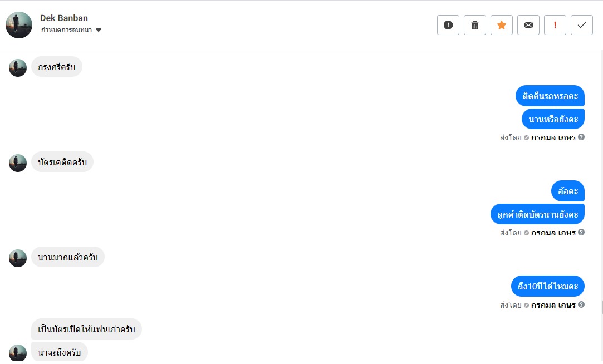Click sender name กรกมล เกษร under ถึง10ปีได้ไหมคะ

click(553, 305)
